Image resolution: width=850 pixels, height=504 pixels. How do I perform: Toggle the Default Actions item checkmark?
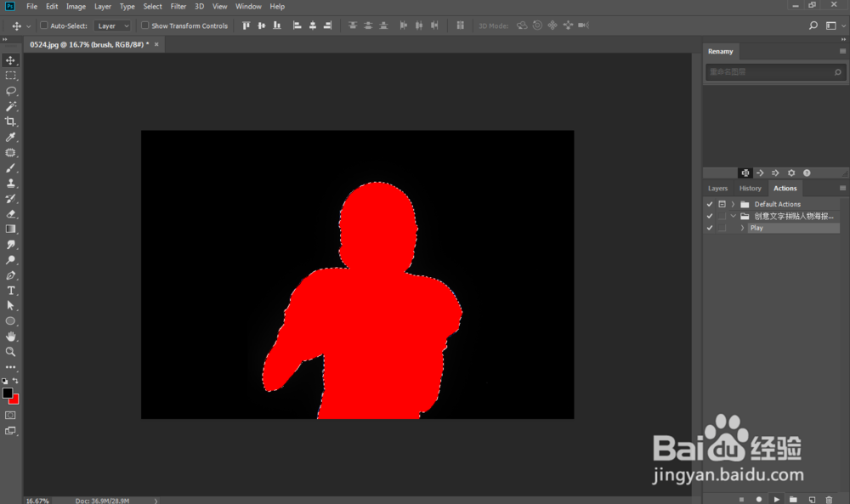pyautogui.click(x=710, y=204)
